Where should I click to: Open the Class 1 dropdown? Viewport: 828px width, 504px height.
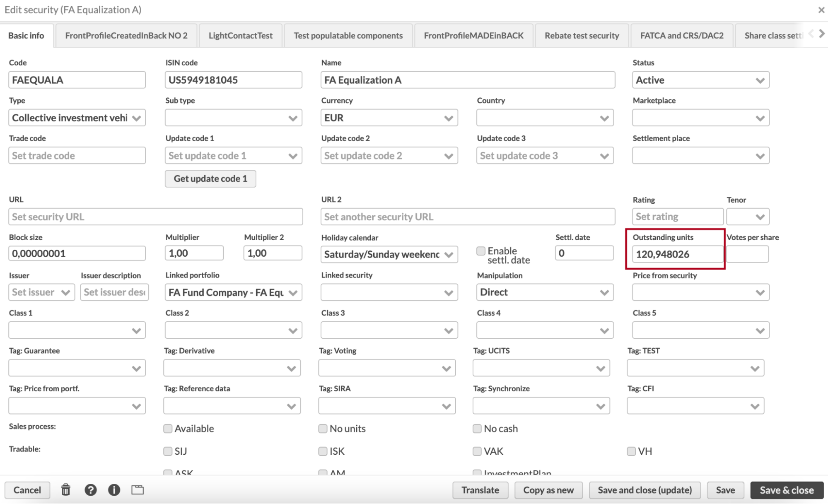tap(77, 330)
